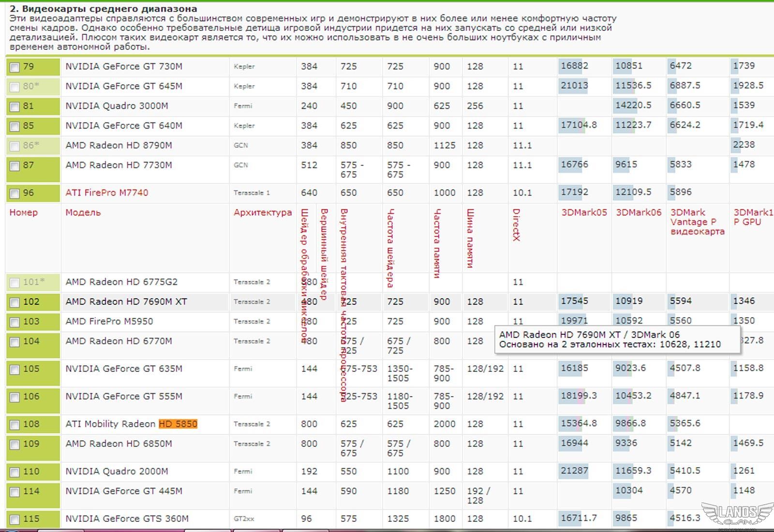Mark the checkbox for row 85
Image resolution: width=774 pixels, height=532 pixels.
[x=15, y=126]
